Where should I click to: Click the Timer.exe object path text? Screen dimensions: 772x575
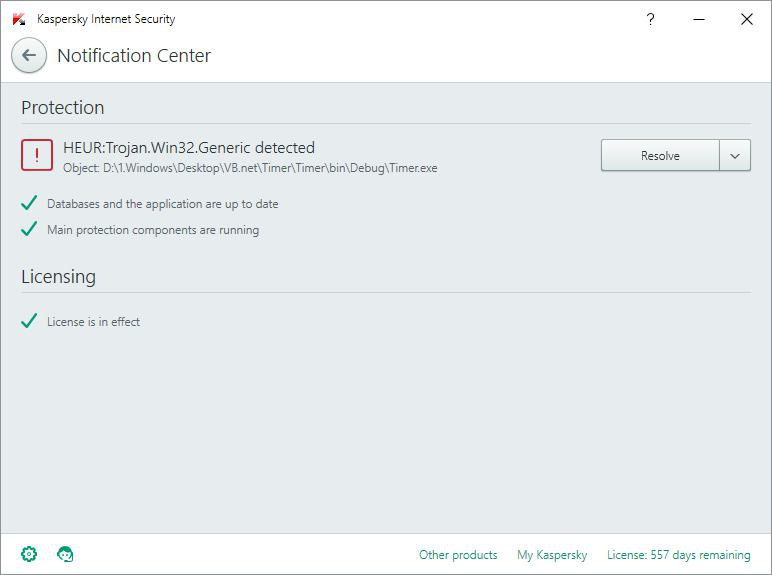coord(250,168)
